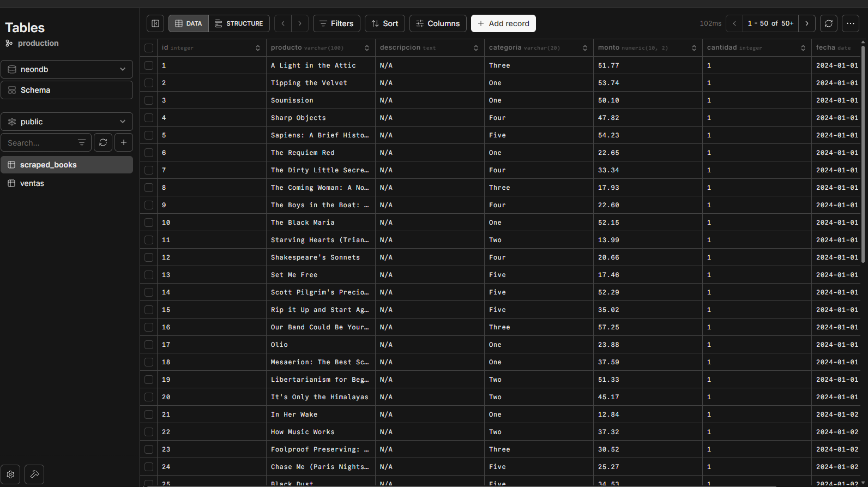This screenshot has height=487, width=868.
Task: Open settings gear in sidebar footer
Action: point(10,474)
